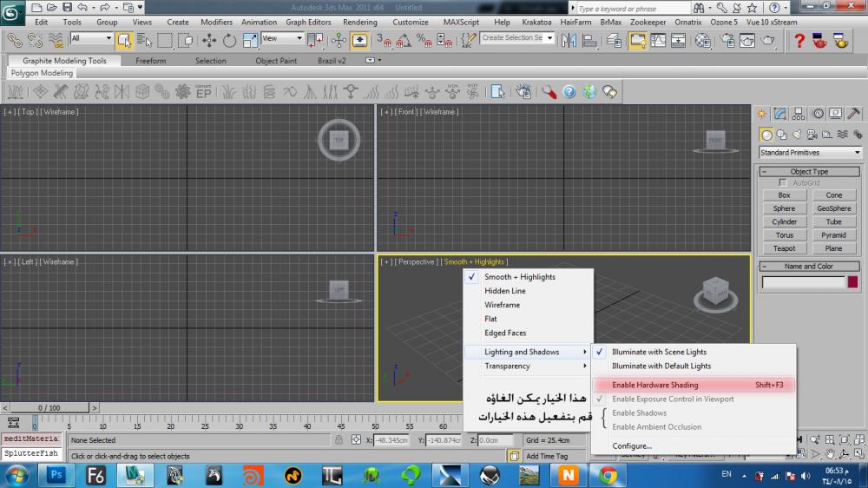Click the Bind to Space Warp icon
This screenshot has height=488, width=868.
[56, 41]
